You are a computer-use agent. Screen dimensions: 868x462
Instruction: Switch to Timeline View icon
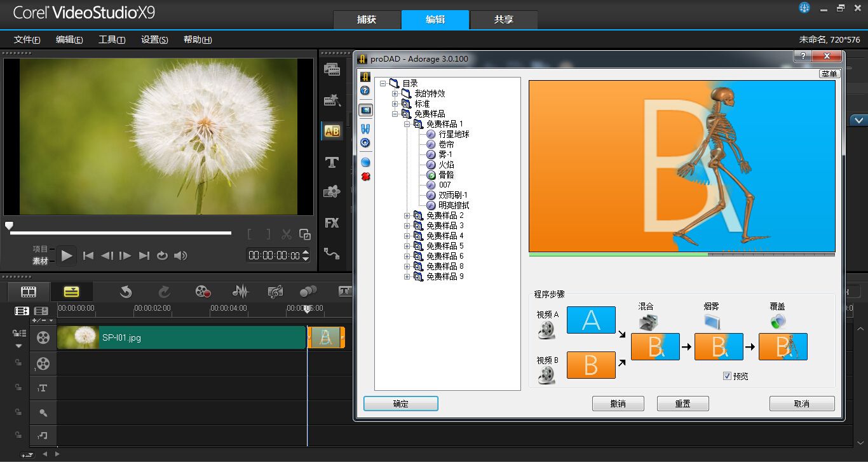pyautogui.click(x=72, y=292)
